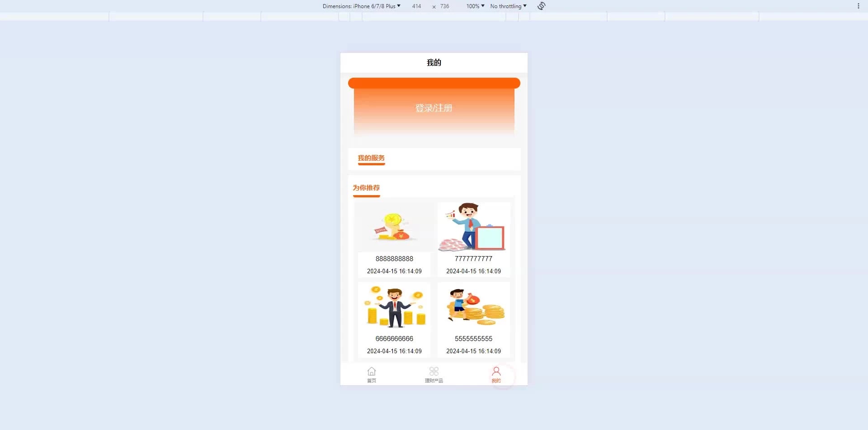Select the 我的服务 section tab
The width and height of the screenshot is (868, 430).
pyautogui.click(x=371, y=158)
